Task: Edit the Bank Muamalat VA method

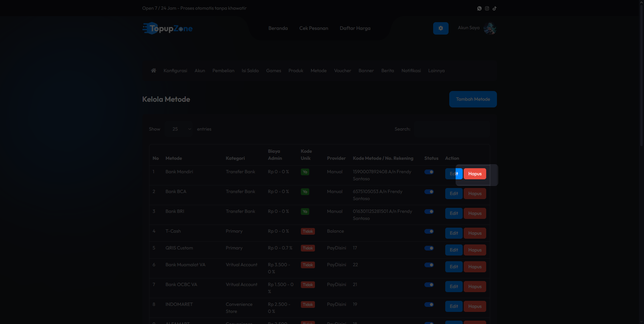Action: [x=454, y=267]
